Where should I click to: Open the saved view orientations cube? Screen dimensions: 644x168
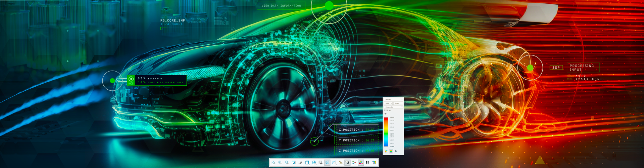(307, 163)
